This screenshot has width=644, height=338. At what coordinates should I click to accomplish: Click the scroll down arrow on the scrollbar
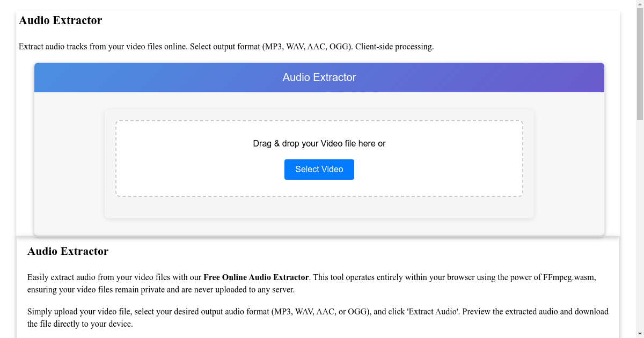pos(640,334)
